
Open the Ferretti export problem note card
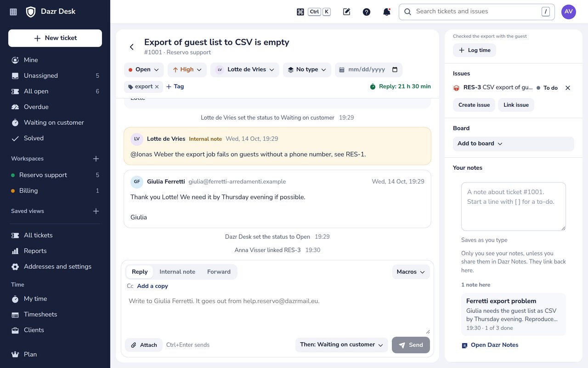point(514,315)
